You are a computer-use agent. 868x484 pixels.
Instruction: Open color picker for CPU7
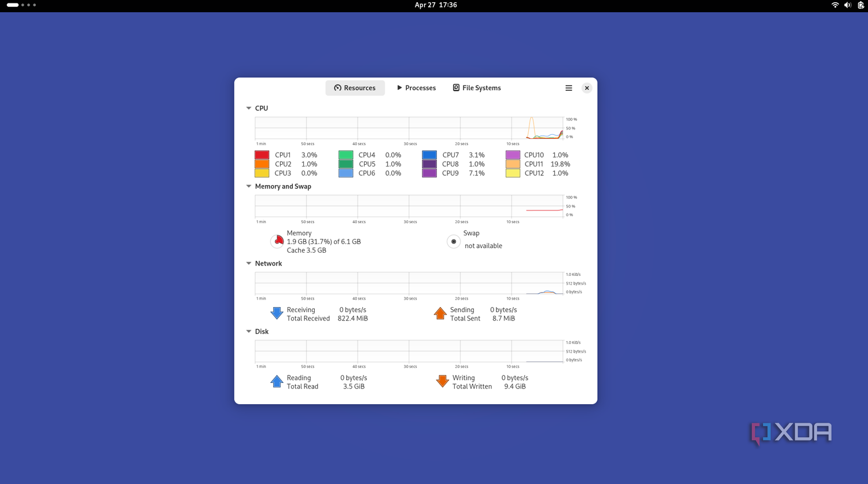click(x=429, y=155)
